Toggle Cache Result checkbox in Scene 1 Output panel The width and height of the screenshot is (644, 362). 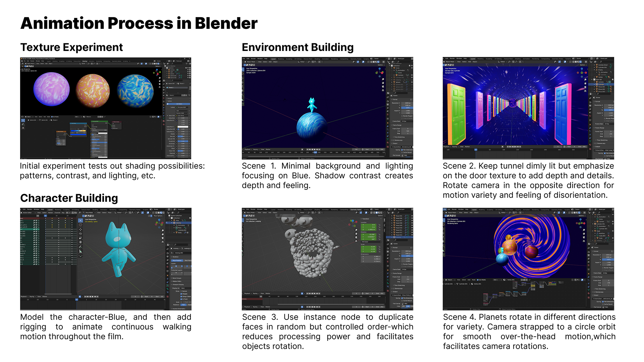pos(402,153)
